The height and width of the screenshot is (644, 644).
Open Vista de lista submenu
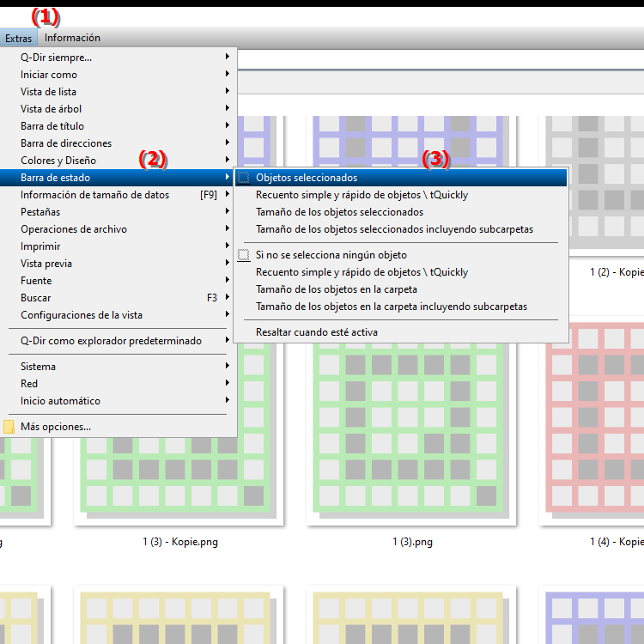click(x=118, y=92)
